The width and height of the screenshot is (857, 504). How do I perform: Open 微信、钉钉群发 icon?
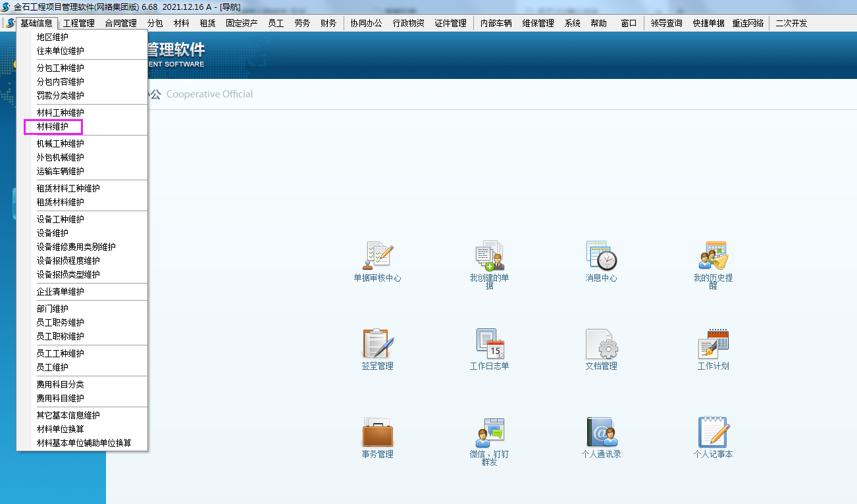click(x=489, y=432)
